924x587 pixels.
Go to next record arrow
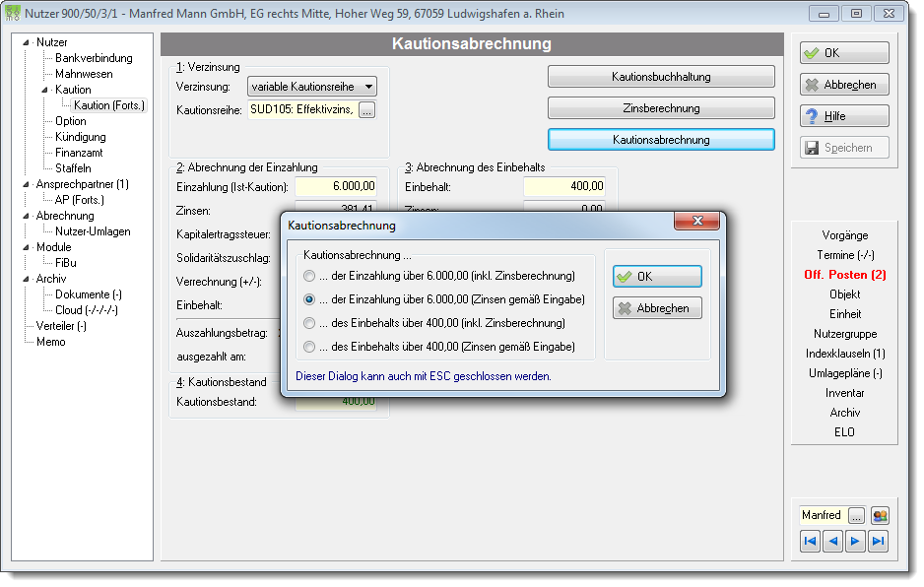pyautogui.click(x=855, y=541)
